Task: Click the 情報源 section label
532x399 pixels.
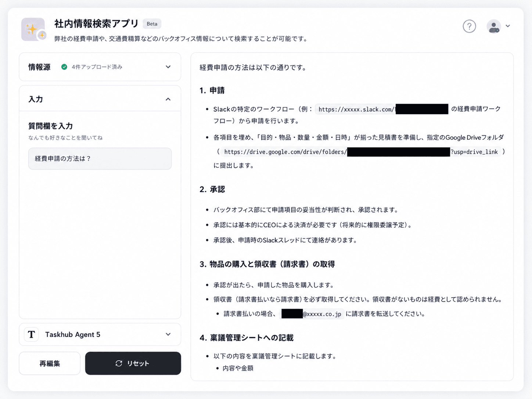Action: click(x=39, y=67)
